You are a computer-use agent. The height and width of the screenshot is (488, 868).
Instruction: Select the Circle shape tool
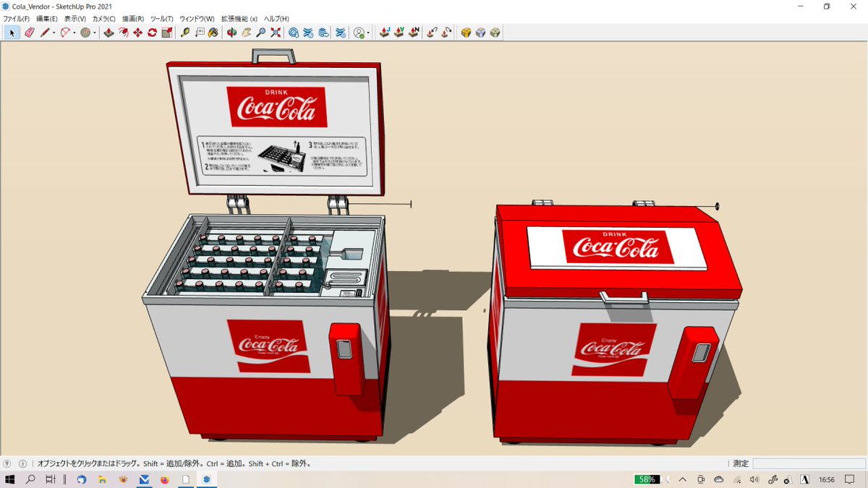tap(85, 33)
